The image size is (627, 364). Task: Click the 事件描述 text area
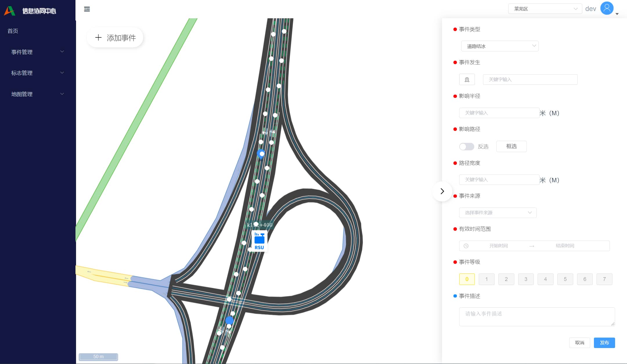(x=537, y=317)
